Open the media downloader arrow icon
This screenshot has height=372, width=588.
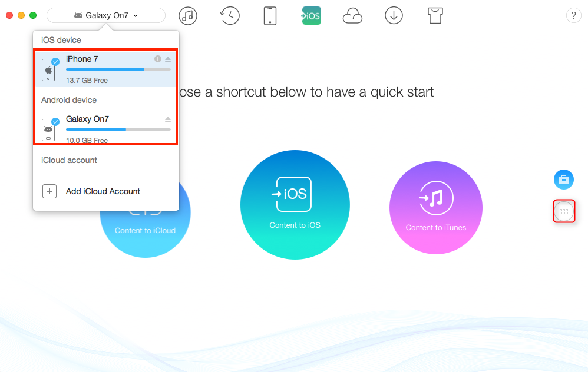(x=394, y=16)
